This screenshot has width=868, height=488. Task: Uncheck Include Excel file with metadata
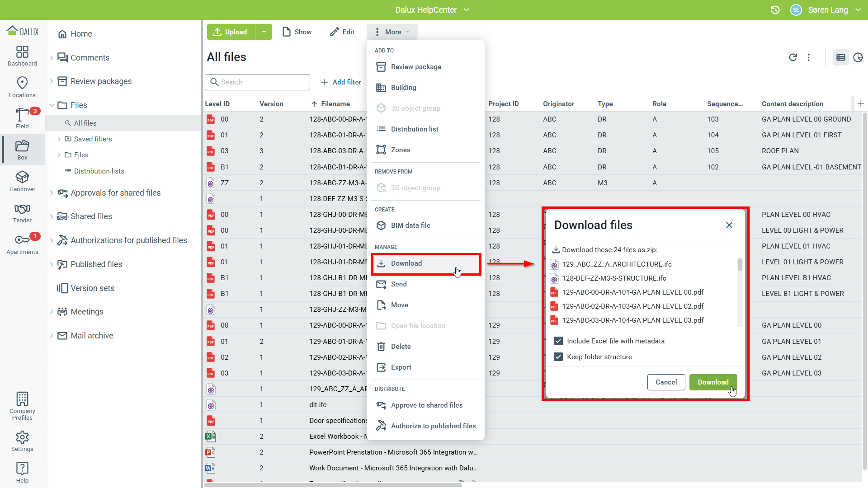tap(558, 341)
